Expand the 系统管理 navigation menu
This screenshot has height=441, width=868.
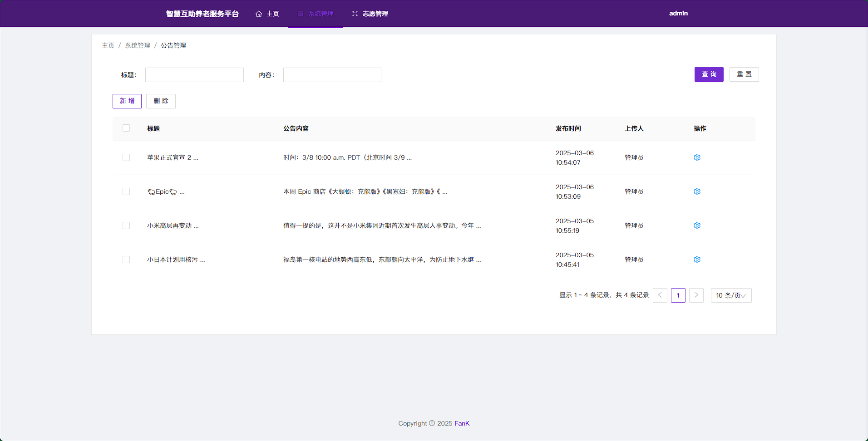(x=321, y=14)
